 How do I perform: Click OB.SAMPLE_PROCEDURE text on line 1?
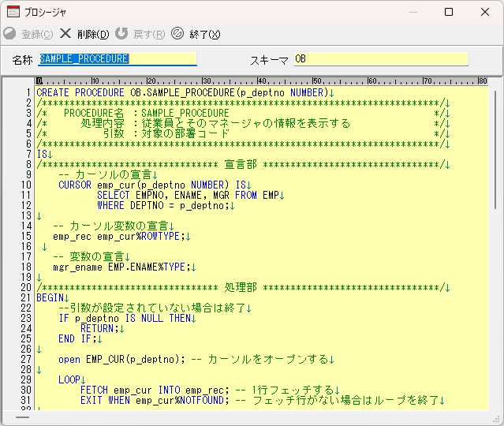click(182, 92)
